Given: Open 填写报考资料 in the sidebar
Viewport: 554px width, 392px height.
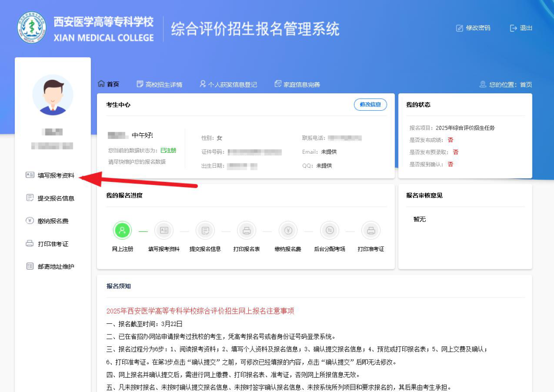Looking at the screenshot, I should pyautogui.click(x=55, y=175).
